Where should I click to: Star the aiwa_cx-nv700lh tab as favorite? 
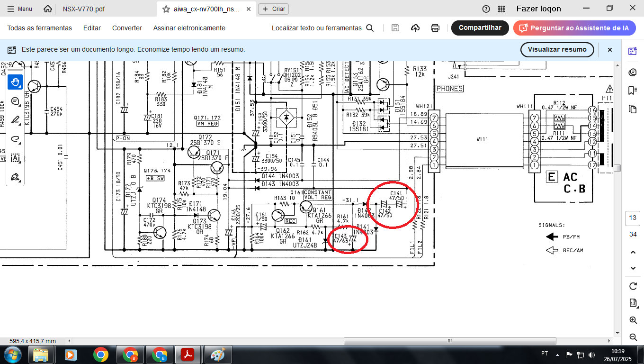(166, 9)
